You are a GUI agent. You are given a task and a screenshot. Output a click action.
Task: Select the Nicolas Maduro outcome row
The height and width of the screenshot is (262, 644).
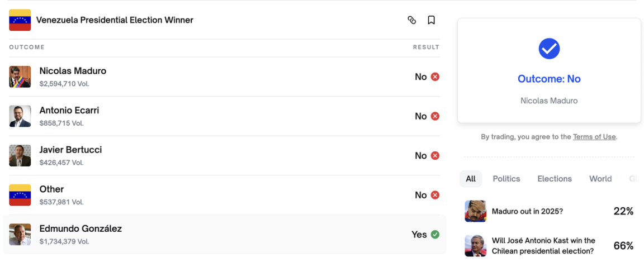[x=224, y=77]
